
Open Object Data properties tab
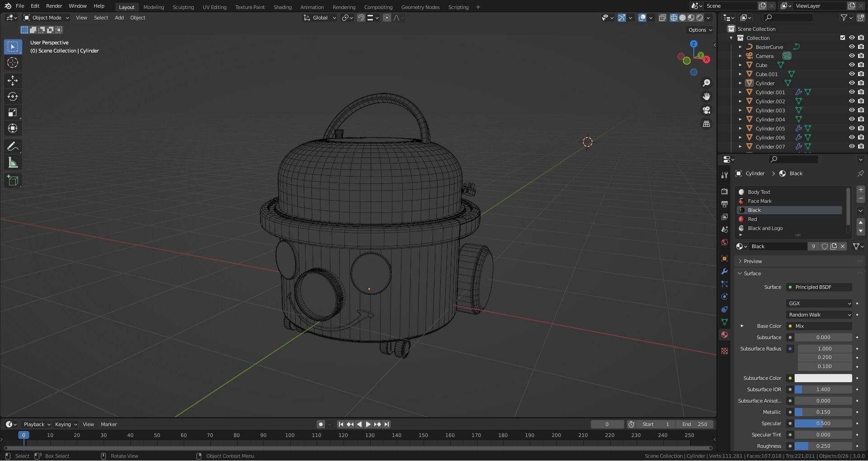pos(725,322)
